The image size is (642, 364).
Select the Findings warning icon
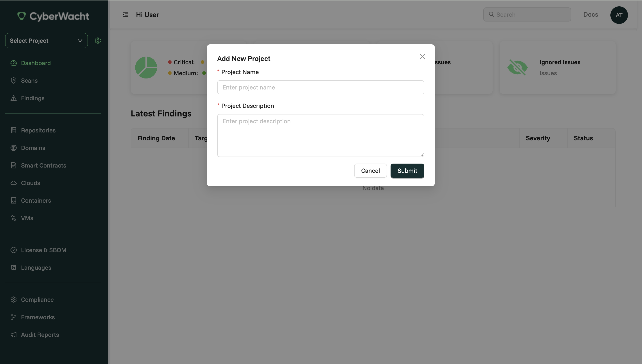coord(14,98)
